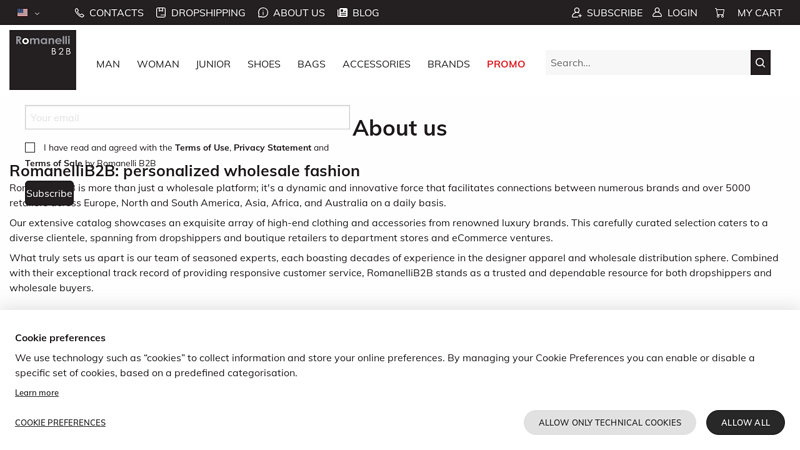Click the personalized wholesale fashion heading
The width and height of the screenshot is (800, 450).
(x=185, y=170)
